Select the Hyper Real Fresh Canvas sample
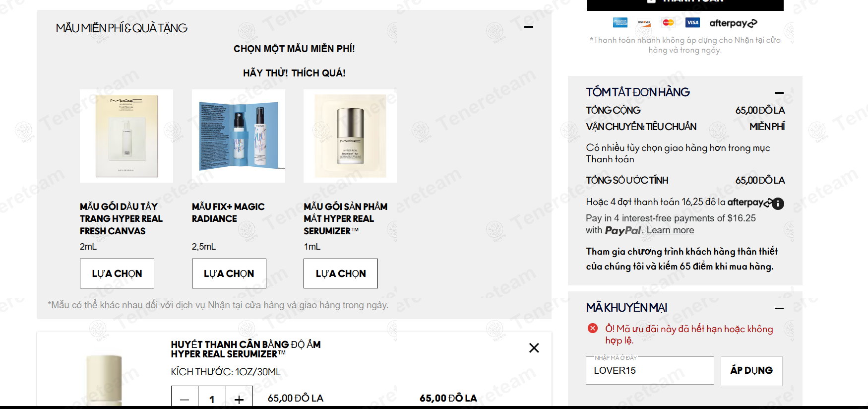 point(117,273)
